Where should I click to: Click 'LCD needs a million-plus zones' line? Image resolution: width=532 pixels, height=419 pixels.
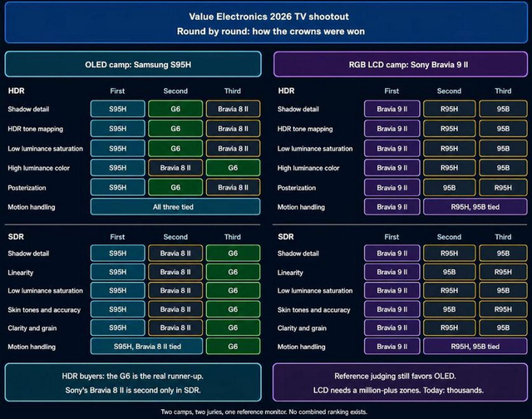coord(398,390)
